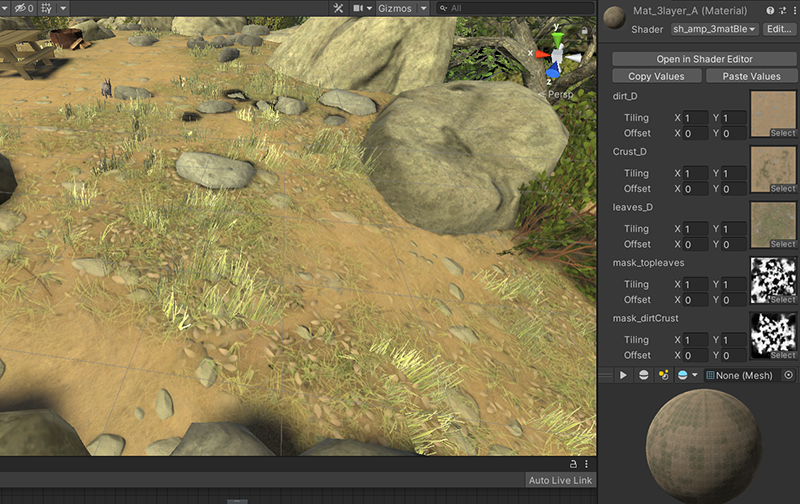Viewport: 800px width, 504px height.
Task: Click the Edit... shader button
Action: (x=779, y=29)
